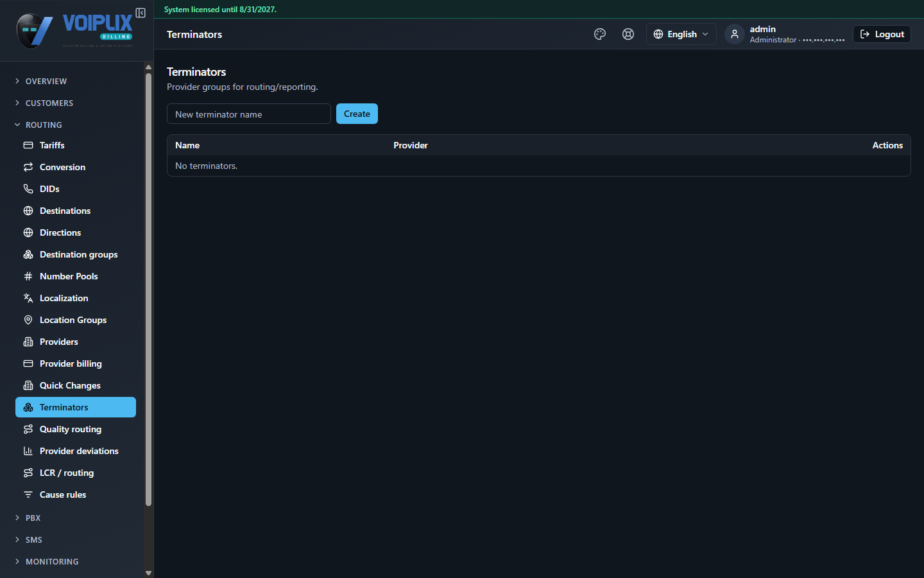Open the support lifebuoy icon
The height and width of the screenshot is (578, 924).
(628, 34)
